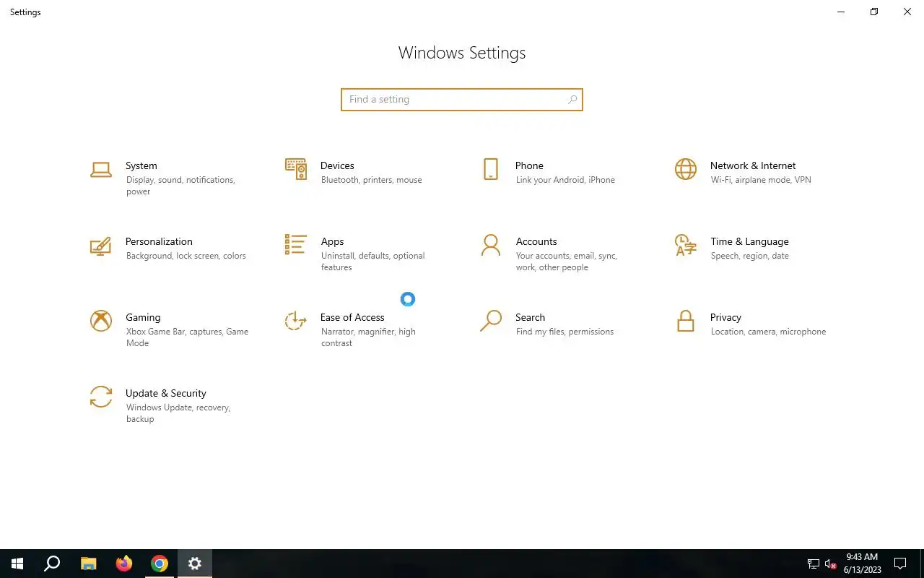Open Time & Language title link

(x=749, y=241)
